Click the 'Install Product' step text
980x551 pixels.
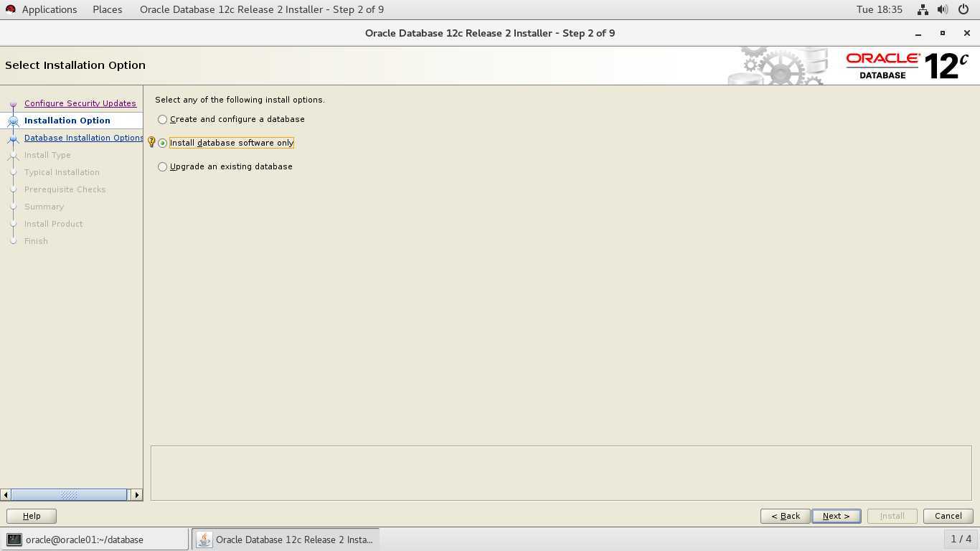point(53,224)
